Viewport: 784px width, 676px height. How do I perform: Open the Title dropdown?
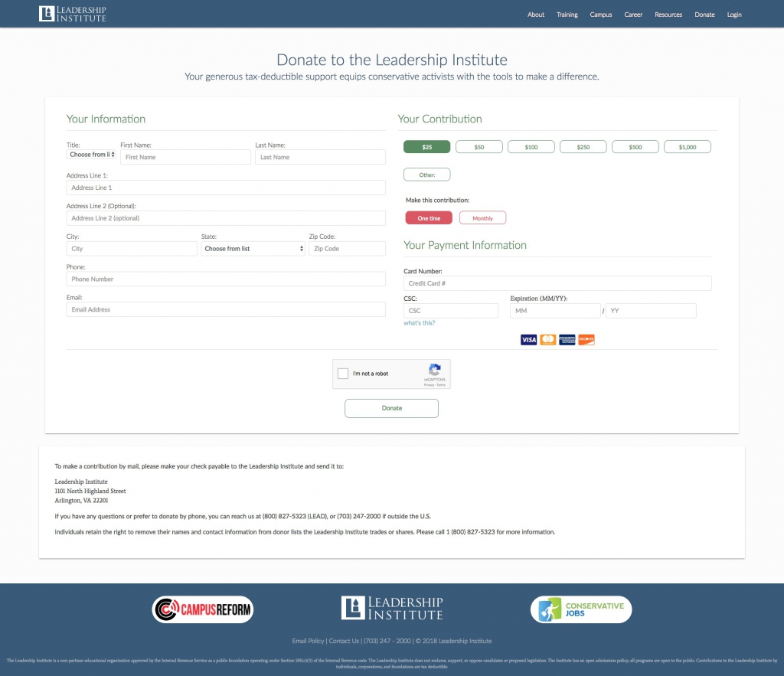coord(92,155)
